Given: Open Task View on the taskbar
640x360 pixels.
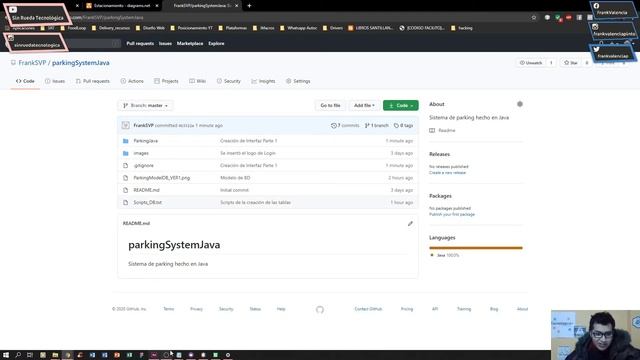Looking at the screenshot, I should click(30, 355).
